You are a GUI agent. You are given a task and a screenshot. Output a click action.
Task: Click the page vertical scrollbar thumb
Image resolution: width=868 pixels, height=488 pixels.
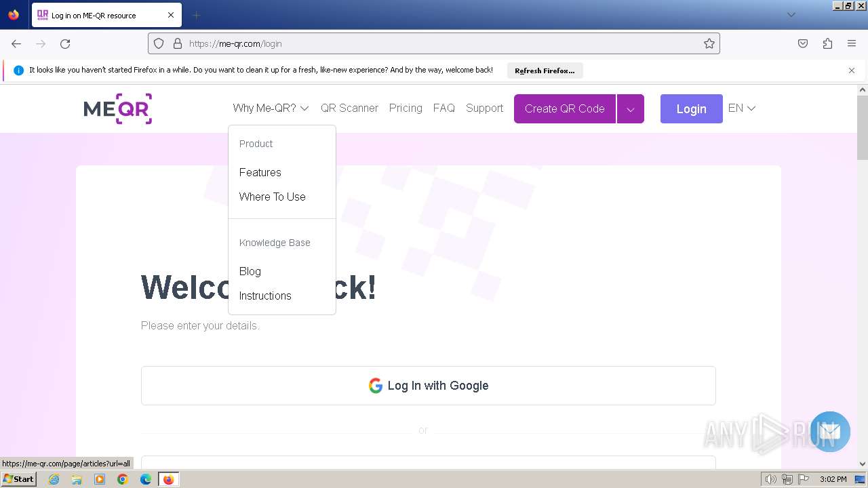(863, 127)
